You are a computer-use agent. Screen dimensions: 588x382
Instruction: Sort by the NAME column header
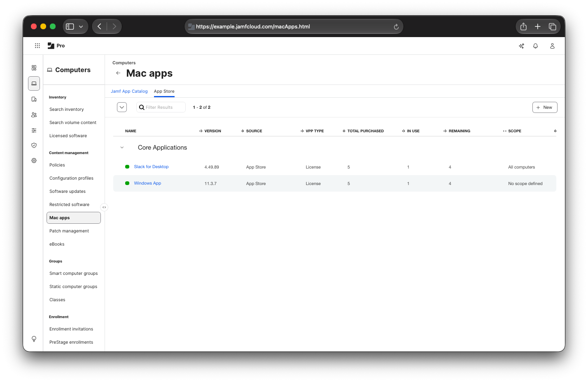tap(131, 131)
